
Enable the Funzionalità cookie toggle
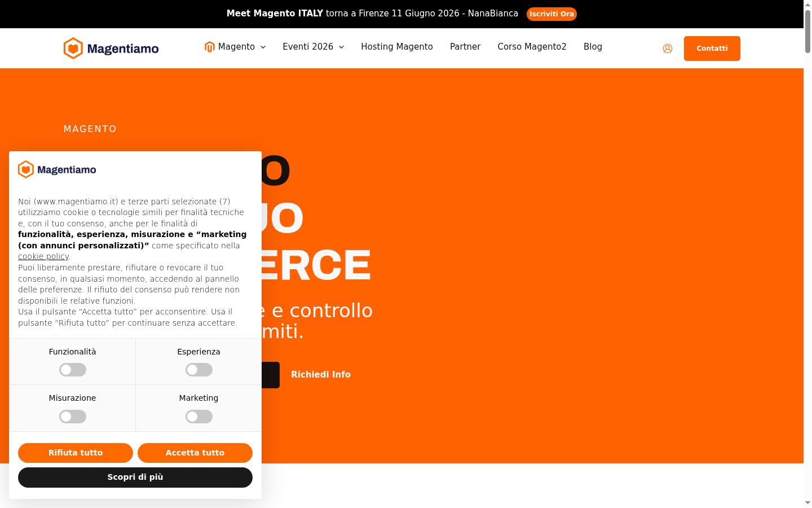(x=73, y=370)
